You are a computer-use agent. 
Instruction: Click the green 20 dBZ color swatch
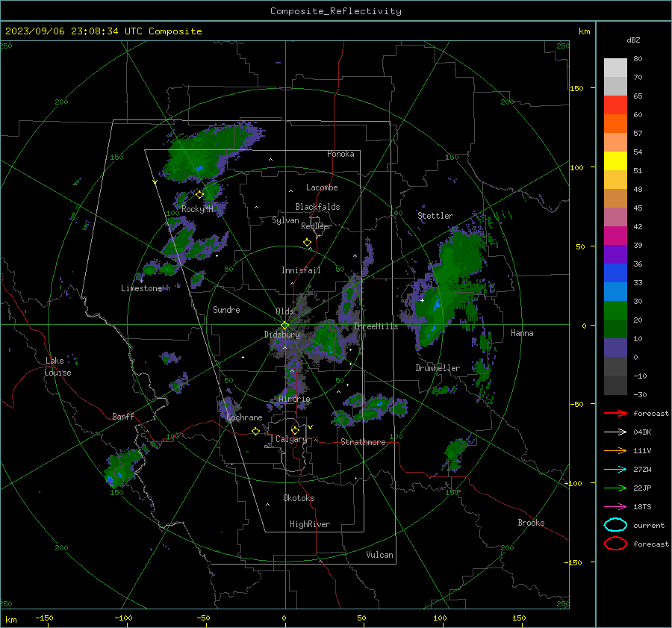point(615,311)
